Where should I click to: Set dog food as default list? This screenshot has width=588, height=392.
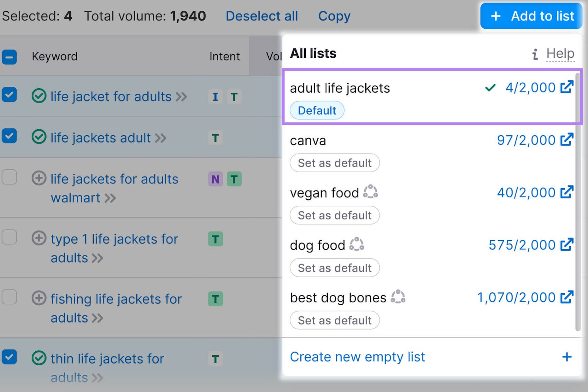[x=334, y=268]
